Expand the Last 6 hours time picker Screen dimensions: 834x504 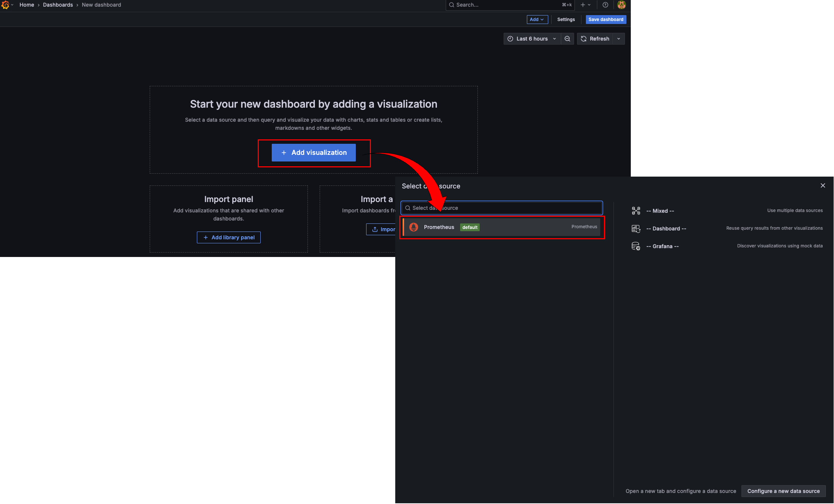click(x=532, y=39)
